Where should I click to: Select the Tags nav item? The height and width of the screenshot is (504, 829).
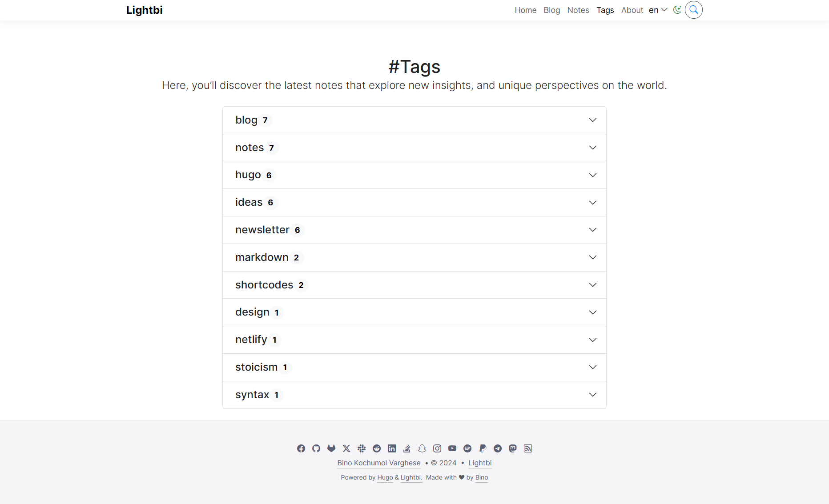click(x=605, y=10)
